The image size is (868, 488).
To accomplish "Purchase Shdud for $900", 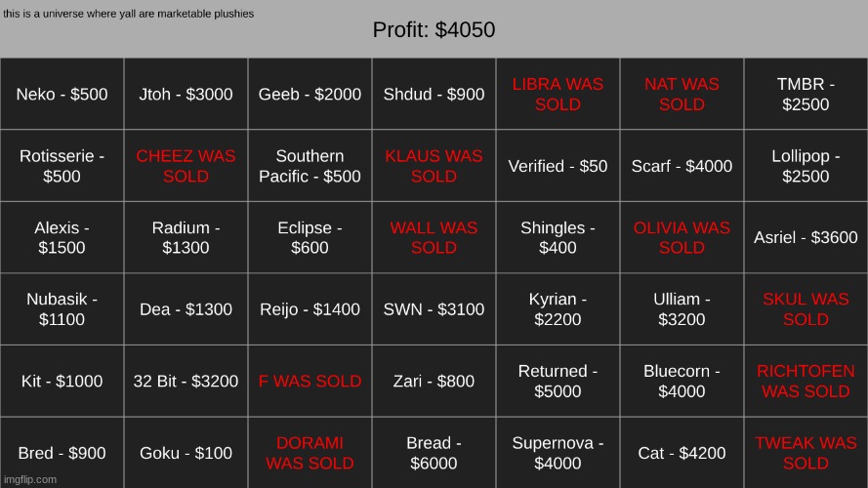I will pyautogui.click(x=434, y=94).
